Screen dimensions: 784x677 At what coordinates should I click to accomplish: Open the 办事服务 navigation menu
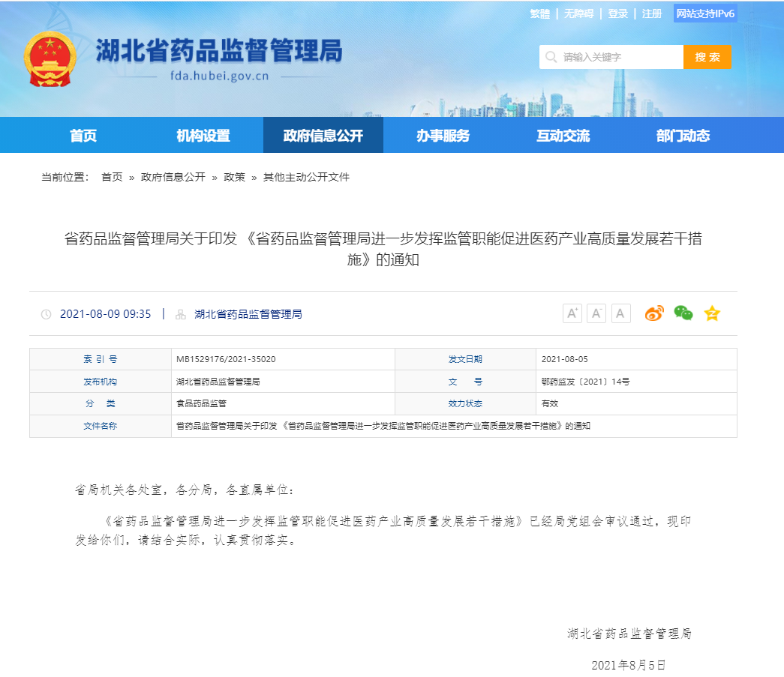tap(443, 136)
